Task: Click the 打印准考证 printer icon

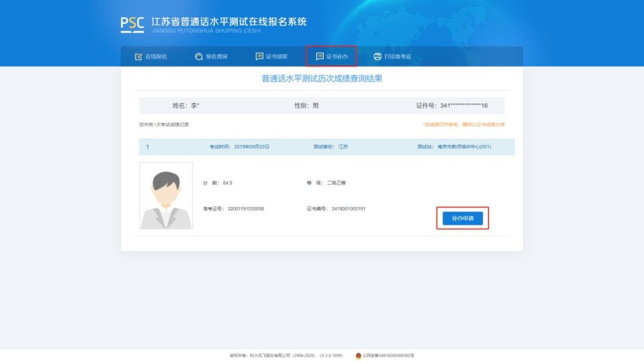Action: point(377,57)
